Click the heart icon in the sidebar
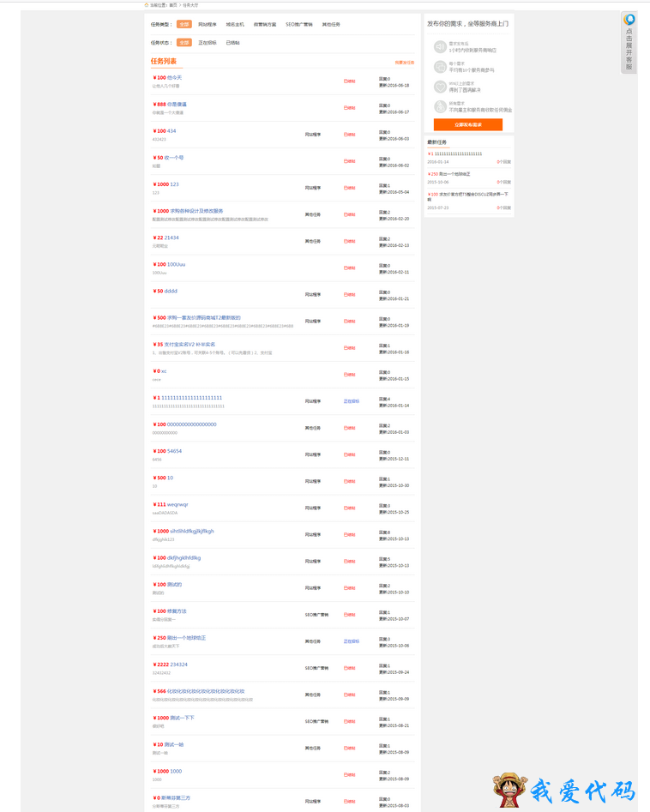The image size is (650, 812). pyautogui.click(x=440, y=87)
